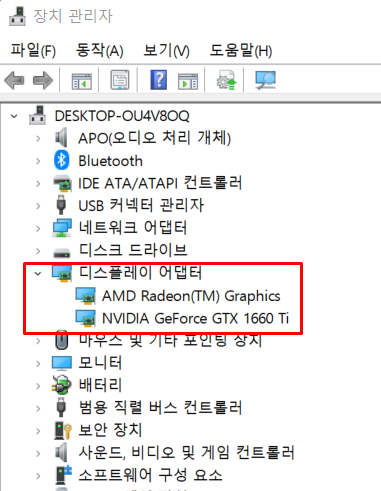The image size is (381, 491).
Task: Select the 네트워크 어댑터 label
Action: coord(133,228)
